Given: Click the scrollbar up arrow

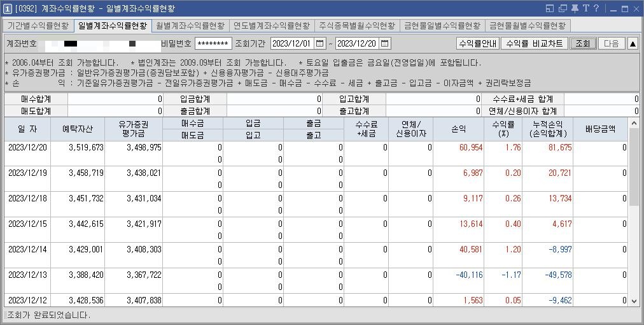Looking at the screenshot, I should [633, 122].
